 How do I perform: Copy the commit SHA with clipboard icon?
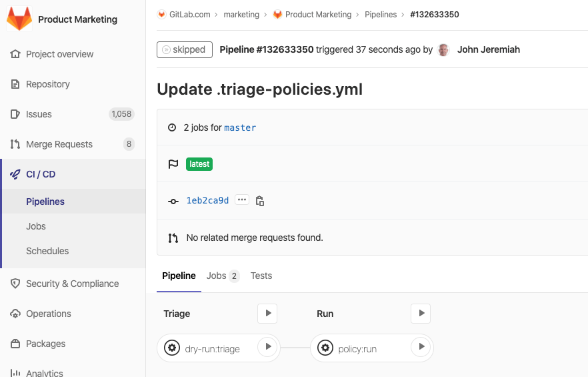coord(260,201)
